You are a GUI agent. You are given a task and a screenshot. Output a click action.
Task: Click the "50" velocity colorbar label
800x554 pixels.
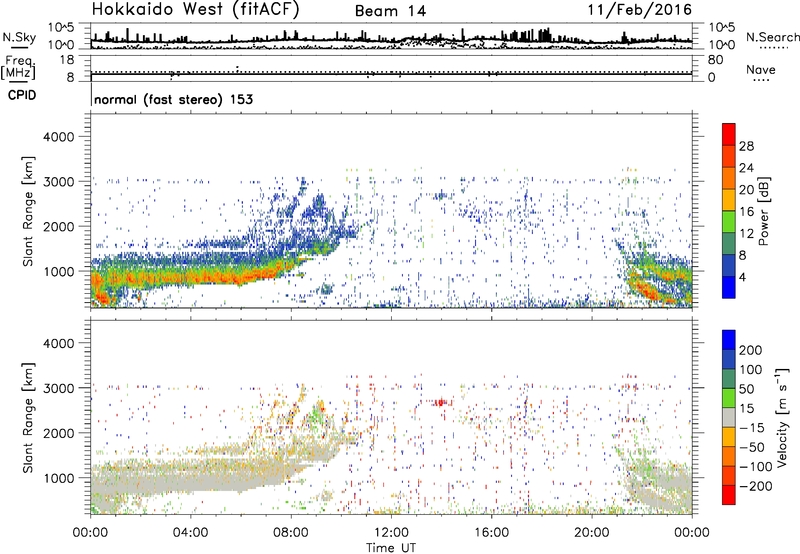(746, 389)
